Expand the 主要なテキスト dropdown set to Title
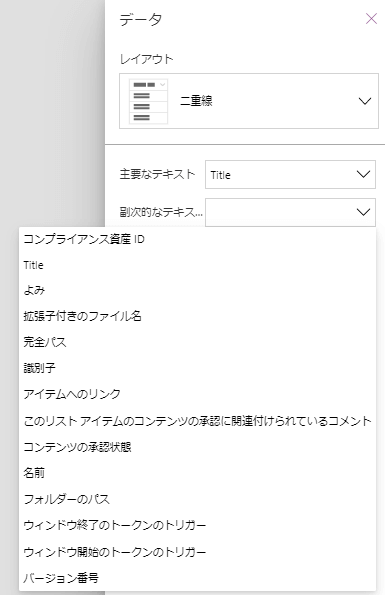 click(290, 175)
